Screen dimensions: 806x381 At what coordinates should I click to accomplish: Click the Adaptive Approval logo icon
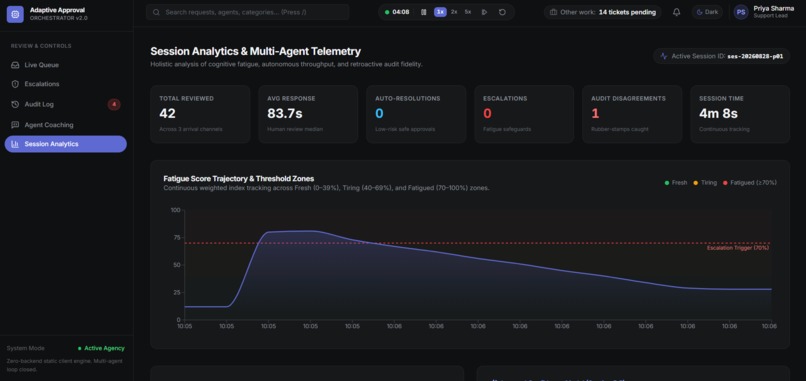pyautogui.click(x=15, y=14)
